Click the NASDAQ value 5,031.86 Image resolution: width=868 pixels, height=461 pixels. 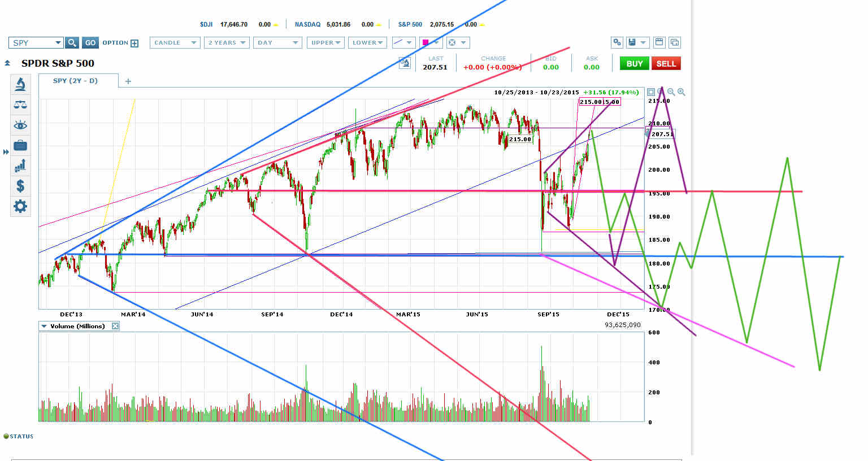(338, 24)
